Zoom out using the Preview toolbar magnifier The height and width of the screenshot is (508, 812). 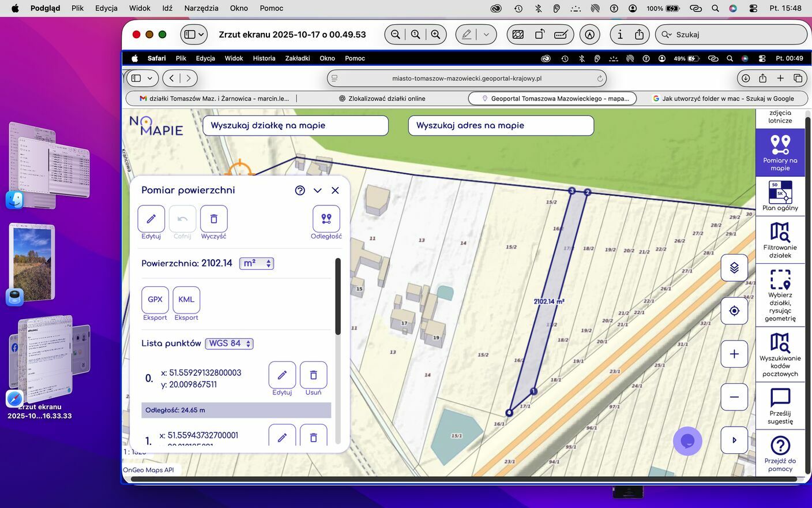396,35
